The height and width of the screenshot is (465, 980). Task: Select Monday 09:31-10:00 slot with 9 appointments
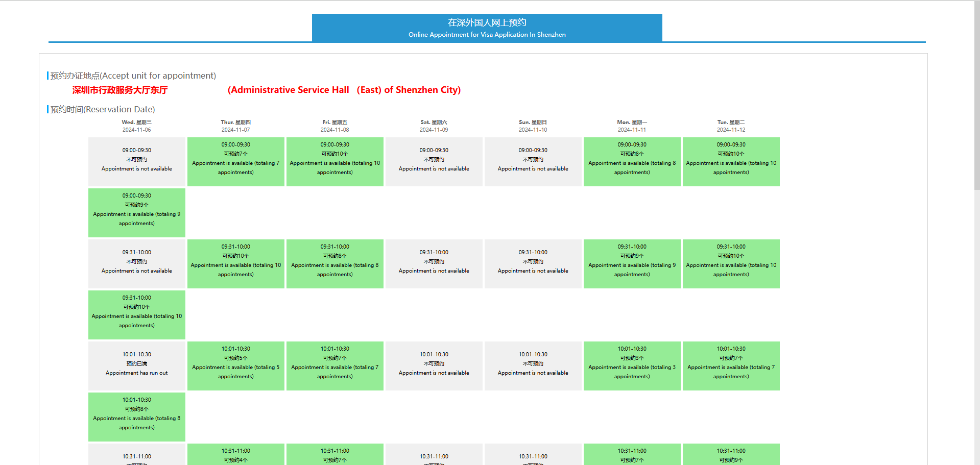tap(632, 263)
